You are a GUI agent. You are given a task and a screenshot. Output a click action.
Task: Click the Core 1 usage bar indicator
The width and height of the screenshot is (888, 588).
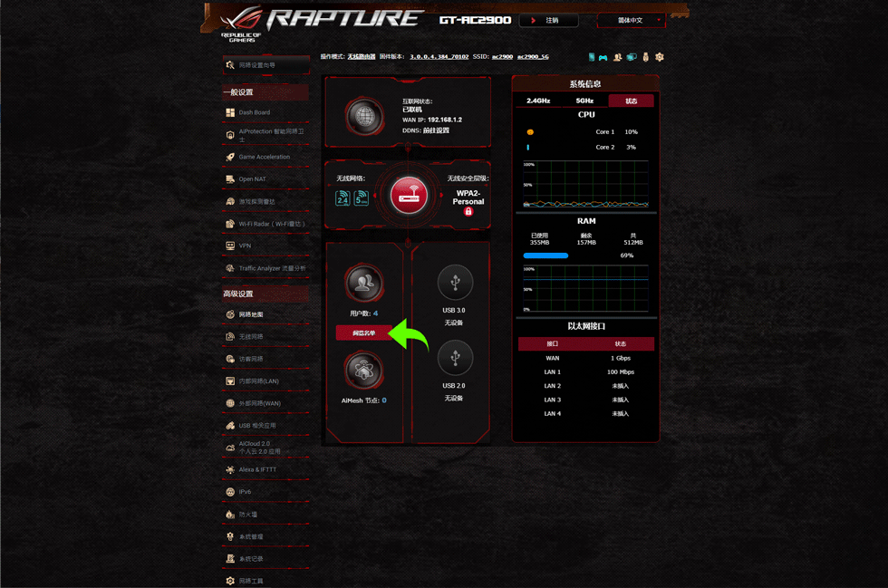coord(530,132)
